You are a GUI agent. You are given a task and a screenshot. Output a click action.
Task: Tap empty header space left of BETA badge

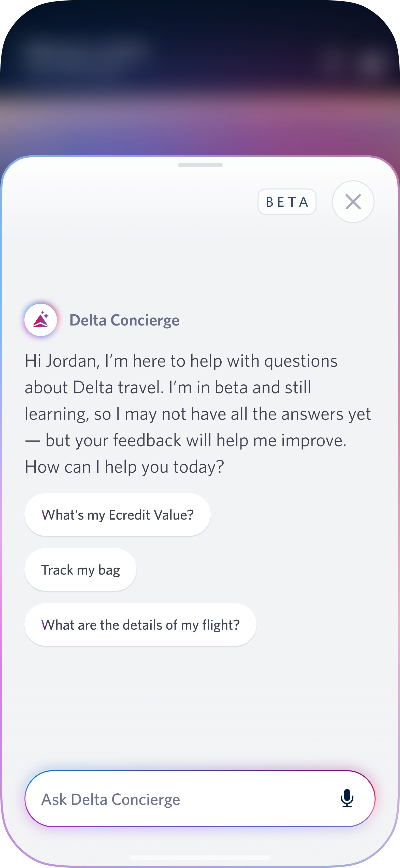135,202
